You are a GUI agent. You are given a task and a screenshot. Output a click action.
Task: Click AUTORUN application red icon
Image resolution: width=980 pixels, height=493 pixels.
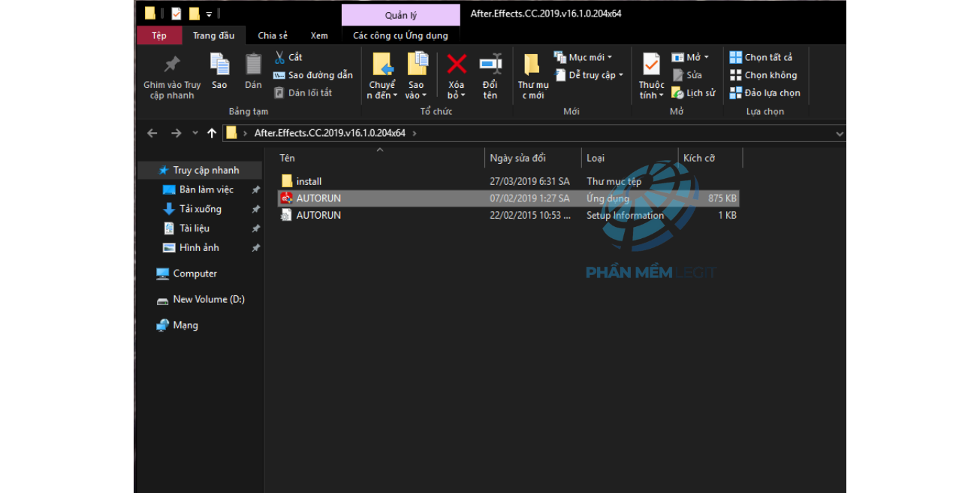coord(287,198)
